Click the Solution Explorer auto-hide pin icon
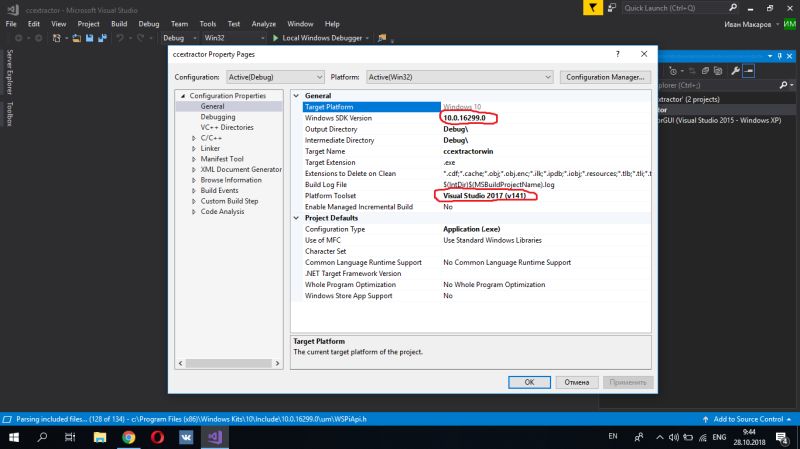Viewport: 800px width, 449px height. pyautogui.click(x=780, y=56)
